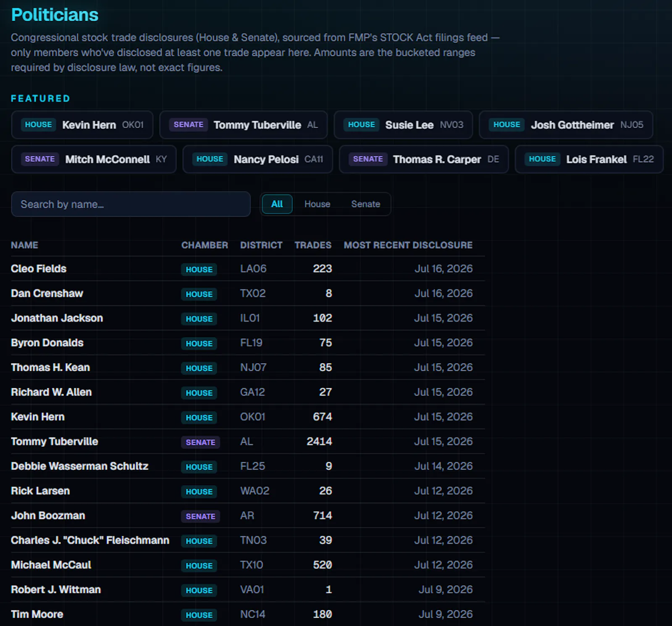The image size is (672, 626).
Task: Click district NJ07
Action: pos(253,367)
